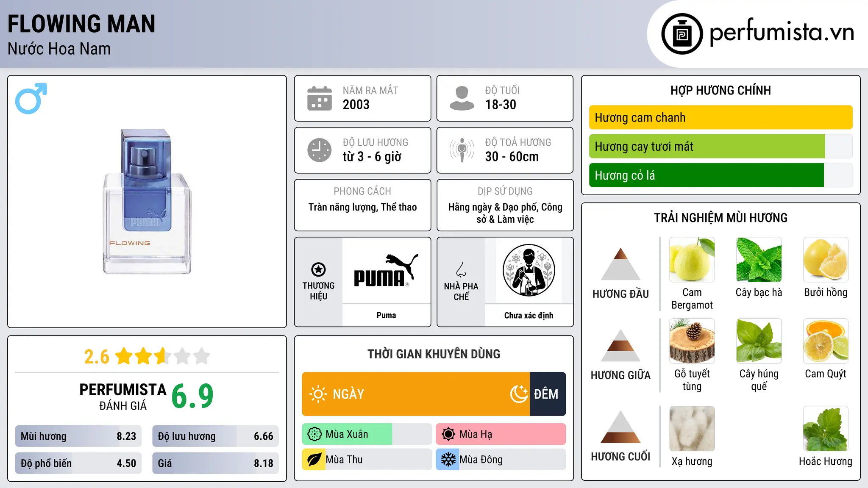Click the flower icon for Mùa Xuân

pyautogui.click(x=314, y=434)
